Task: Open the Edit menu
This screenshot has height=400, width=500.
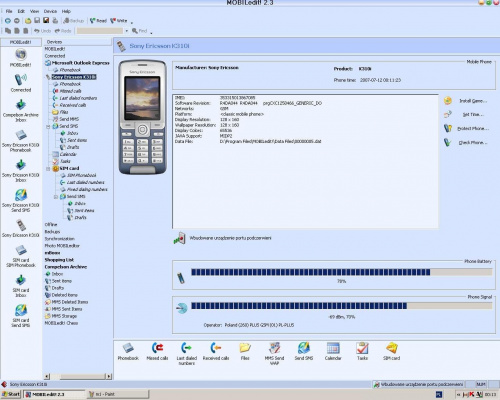Action: point(21,11)
